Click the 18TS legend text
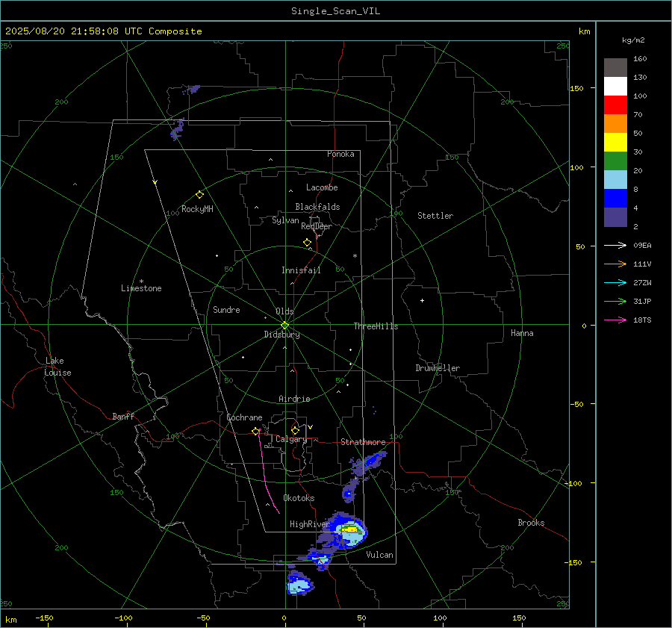Screen dimensions: 672x628 coord(642,320)
